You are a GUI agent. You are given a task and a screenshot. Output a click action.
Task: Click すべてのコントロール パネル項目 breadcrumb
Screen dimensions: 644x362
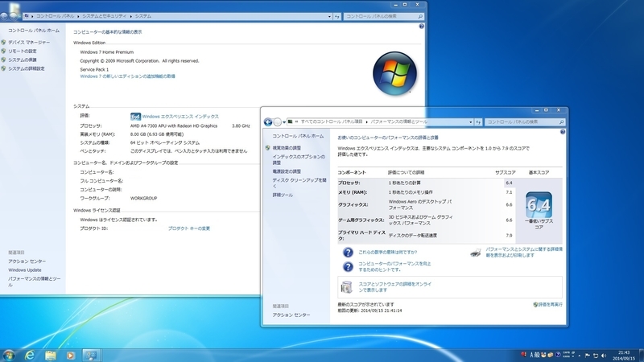332,122
